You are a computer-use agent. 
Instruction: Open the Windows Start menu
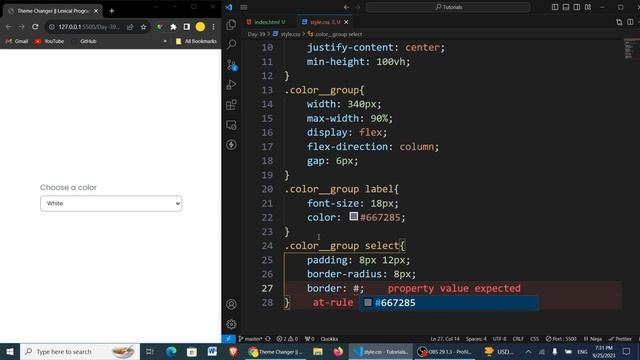pyautogui.click(x=9, y=351)
